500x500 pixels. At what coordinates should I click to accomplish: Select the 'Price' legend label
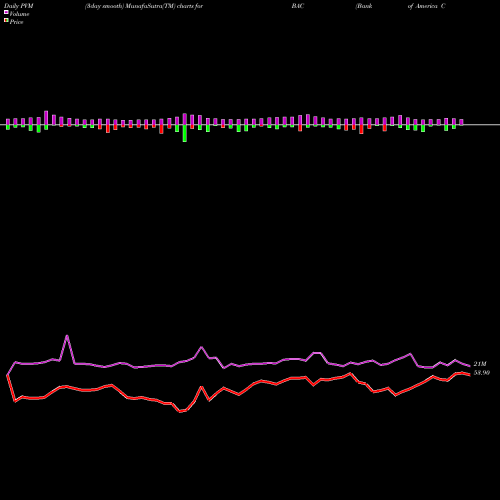point(16,22)
